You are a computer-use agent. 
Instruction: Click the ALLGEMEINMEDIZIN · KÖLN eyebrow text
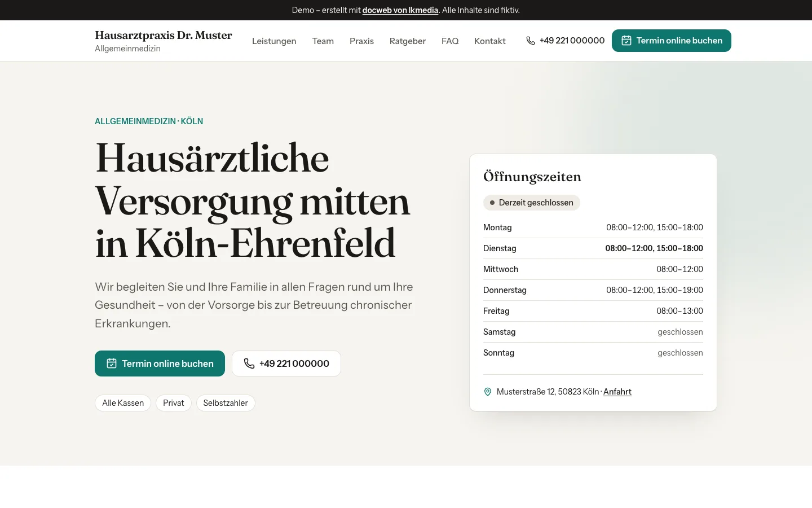(x=149, y=121)
